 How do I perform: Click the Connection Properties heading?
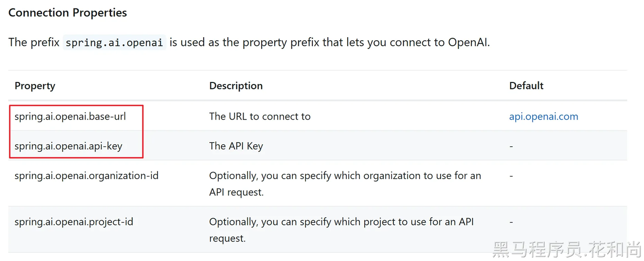(x=67, y=13)
